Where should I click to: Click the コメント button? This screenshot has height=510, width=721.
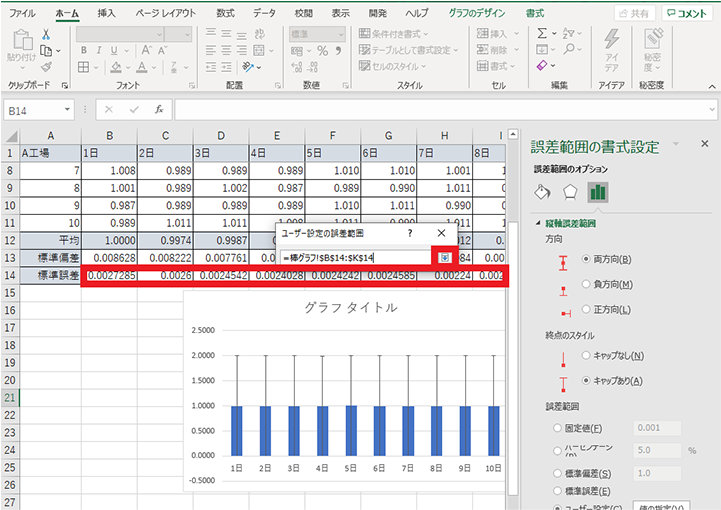(687, 13)
